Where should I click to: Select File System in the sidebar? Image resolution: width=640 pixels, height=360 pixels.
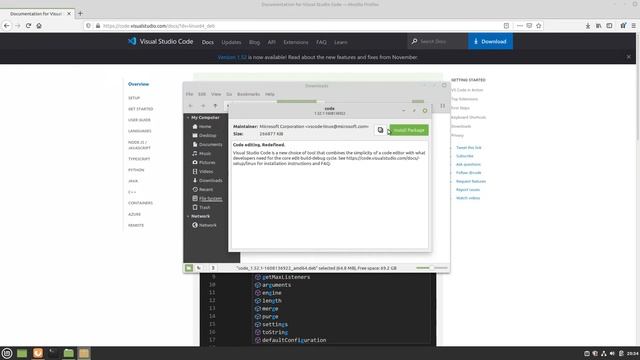(210, 198)
